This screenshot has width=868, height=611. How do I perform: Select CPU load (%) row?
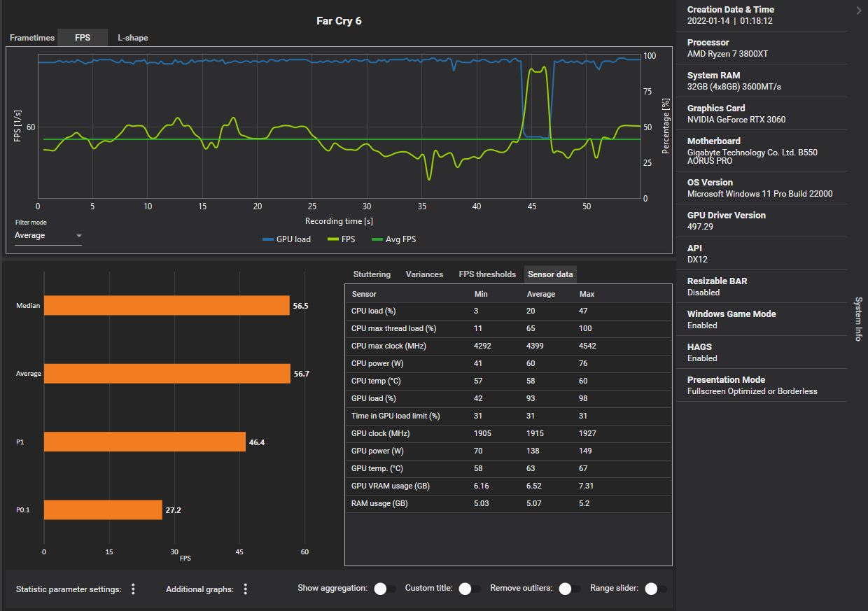coord(508,311)
